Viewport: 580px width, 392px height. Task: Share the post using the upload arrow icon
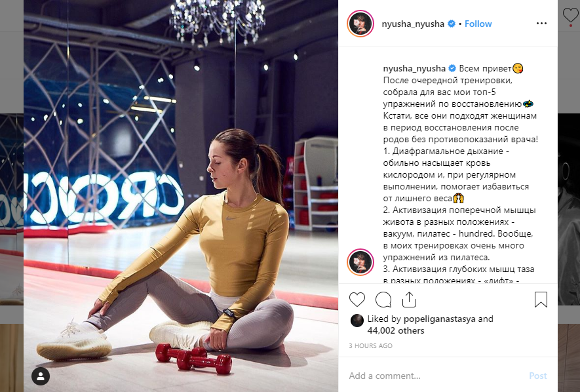[x=409, y=299]
